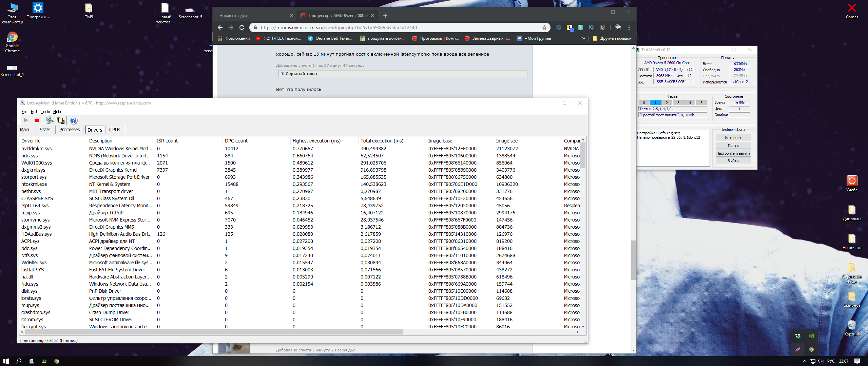Sort by Highest execution (ms) column header
This screenshot has height=366, width=868.
[324, 141]
